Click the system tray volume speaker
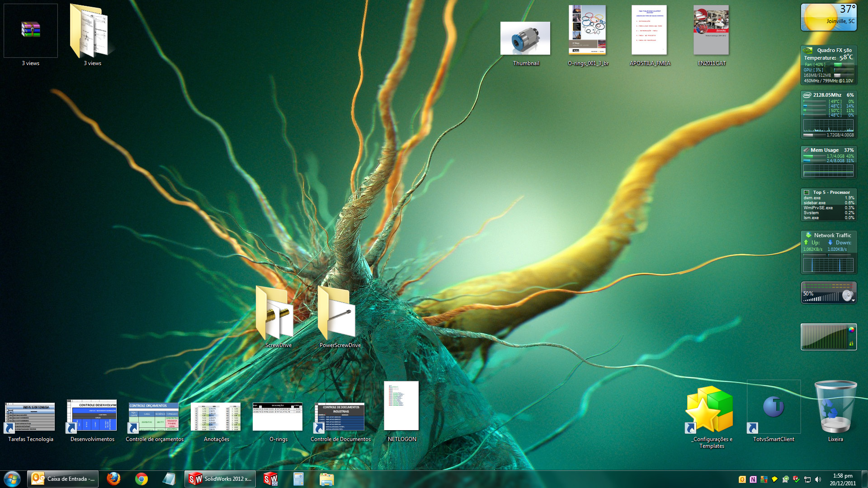This screenshot has height=488, width=868. pyautogui.click(x=818, y=479)
